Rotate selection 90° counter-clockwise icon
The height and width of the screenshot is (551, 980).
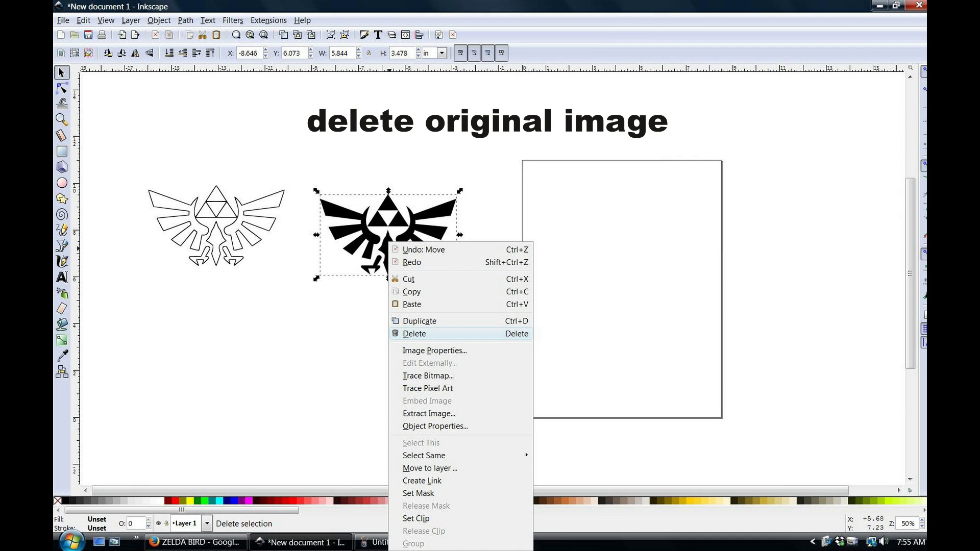pos(108,53)
